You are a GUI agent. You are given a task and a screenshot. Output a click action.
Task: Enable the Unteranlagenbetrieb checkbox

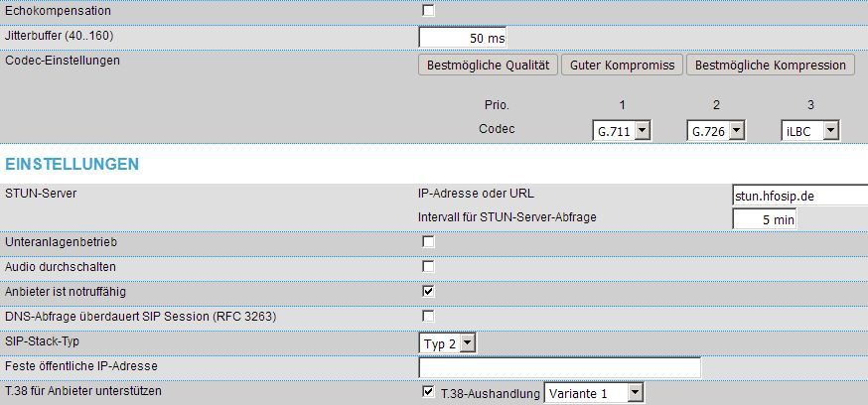(429, 242)
